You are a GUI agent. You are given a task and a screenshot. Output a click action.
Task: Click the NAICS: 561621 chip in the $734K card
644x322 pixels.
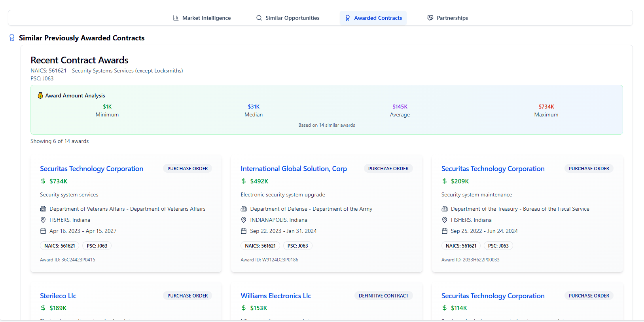(x=60, y=246)
